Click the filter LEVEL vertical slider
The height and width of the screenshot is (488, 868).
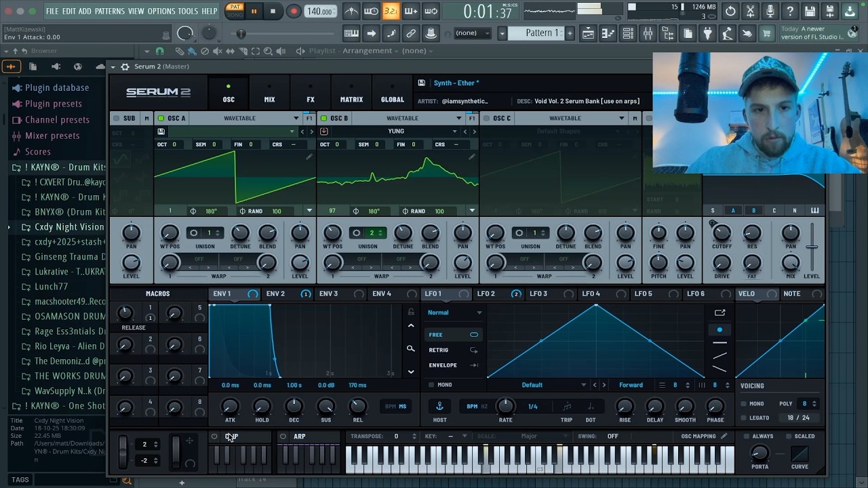coord(812,247)
